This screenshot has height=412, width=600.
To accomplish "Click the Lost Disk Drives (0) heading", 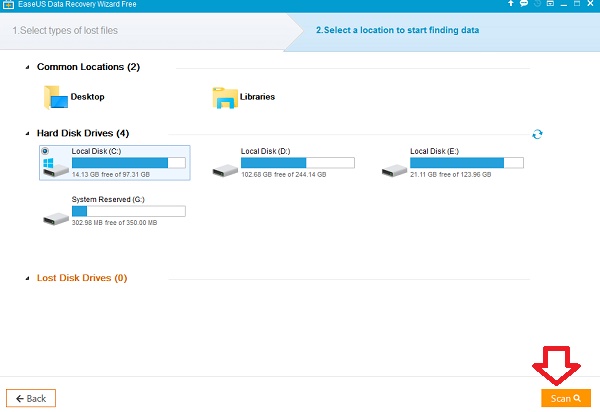I will 82,278.
